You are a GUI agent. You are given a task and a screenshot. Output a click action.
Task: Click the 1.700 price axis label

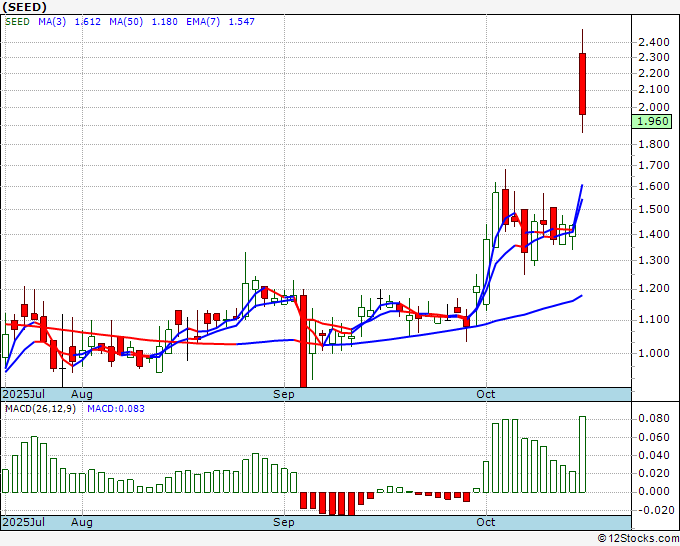point(654,165)
